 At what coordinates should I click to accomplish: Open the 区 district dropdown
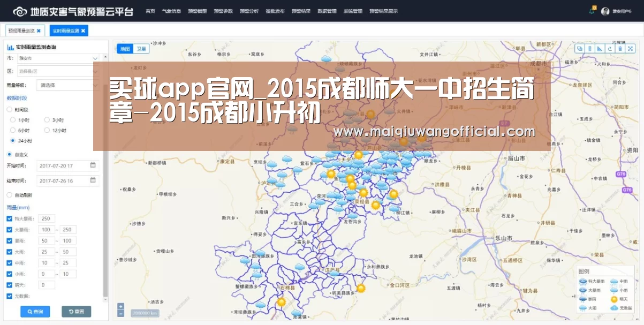coord(58,71)
